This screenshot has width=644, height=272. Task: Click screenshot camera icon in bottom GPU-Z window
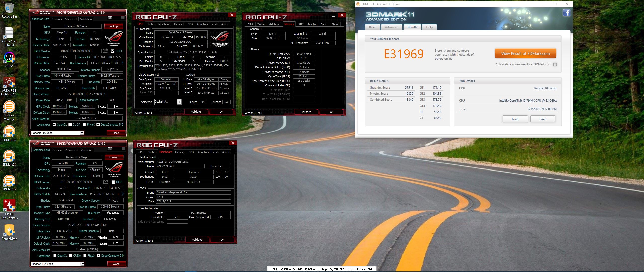pos(110,149)
